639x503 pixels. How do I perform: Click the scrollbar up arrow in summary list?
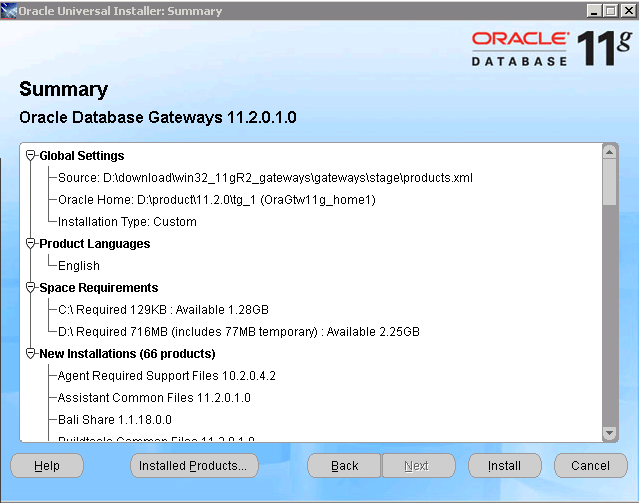pos(610,152)
